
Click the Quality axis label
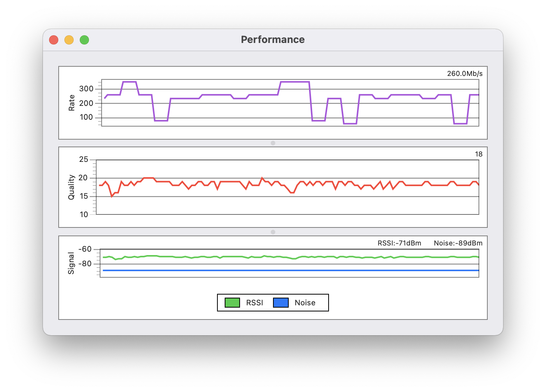pos(71,187)
